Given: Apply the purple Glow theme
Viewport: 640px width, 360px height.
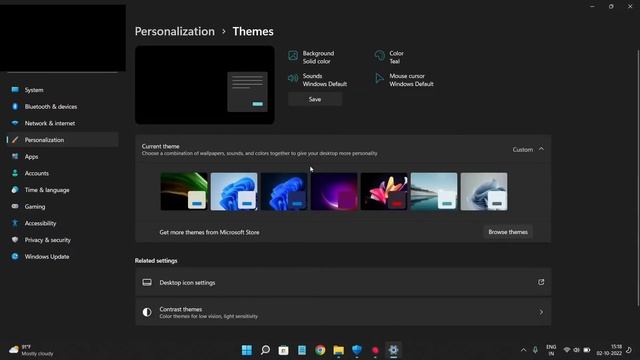Looking at the screenshot, I should (x=334, y=191).
